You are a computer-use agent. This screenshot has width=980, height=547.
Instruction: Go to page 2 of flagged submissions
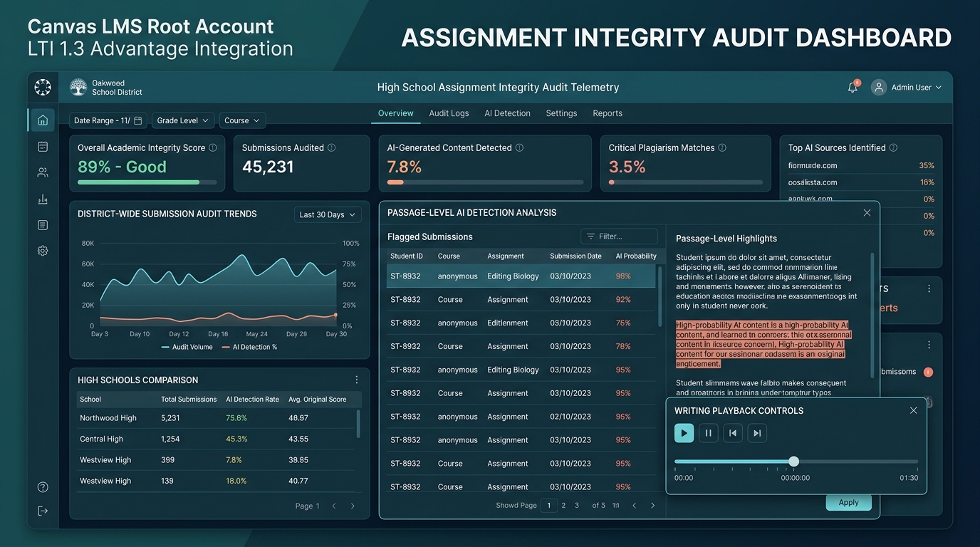click(x=563, y=506)
